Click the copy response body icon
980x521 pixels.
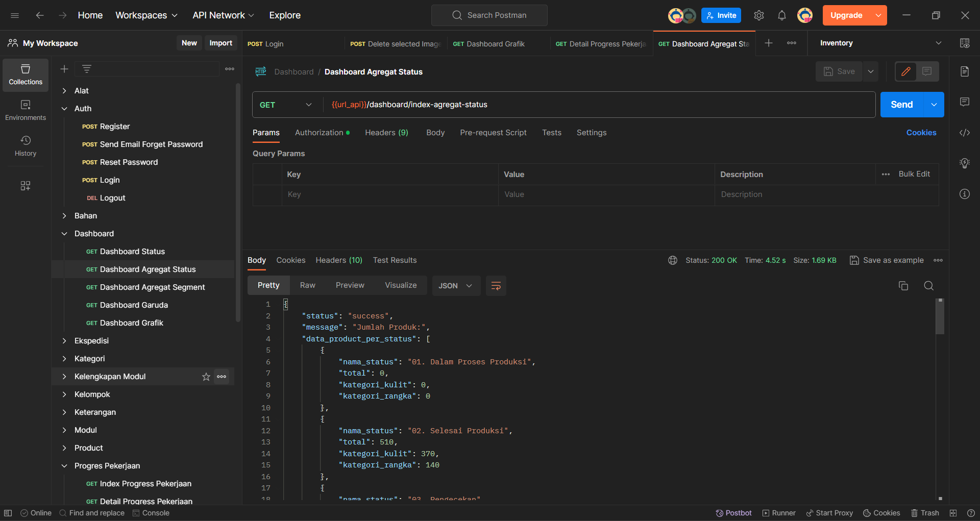pos(903,286)
